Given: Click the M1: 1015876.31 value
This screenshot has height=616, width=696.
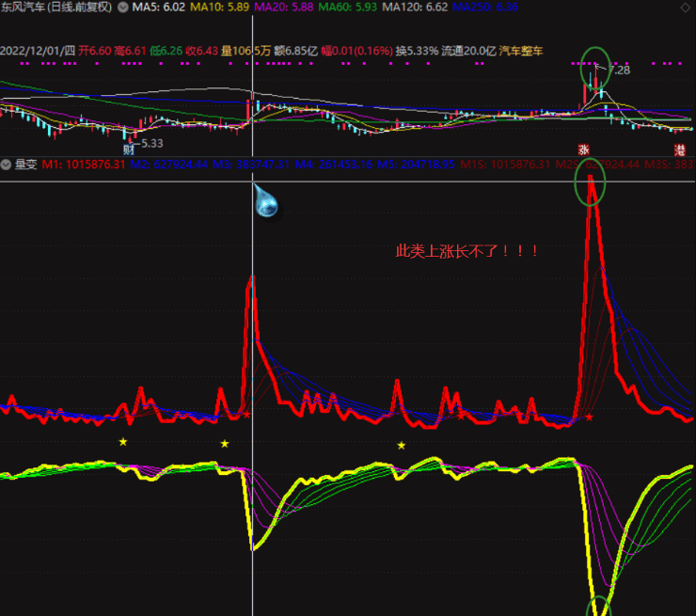Looking at the screenshot, I should pos(84,165).
